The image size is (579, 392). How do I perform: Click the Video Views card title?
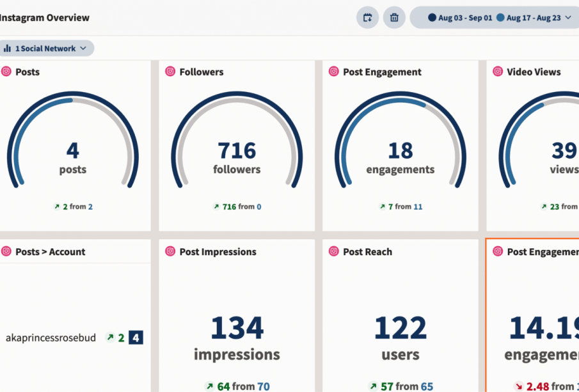pyautogui.click(x=534, y=72)
